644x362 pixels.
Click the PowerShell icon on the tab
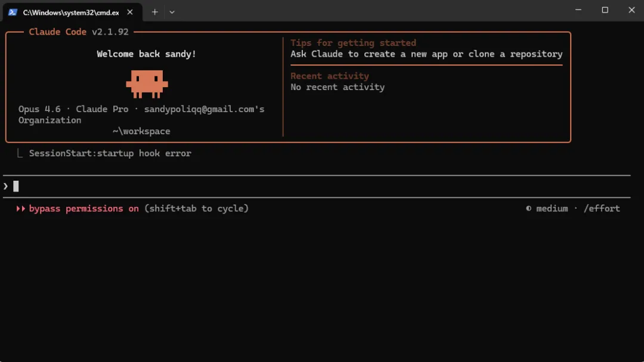pyautogui.click(x=13, y=13)
